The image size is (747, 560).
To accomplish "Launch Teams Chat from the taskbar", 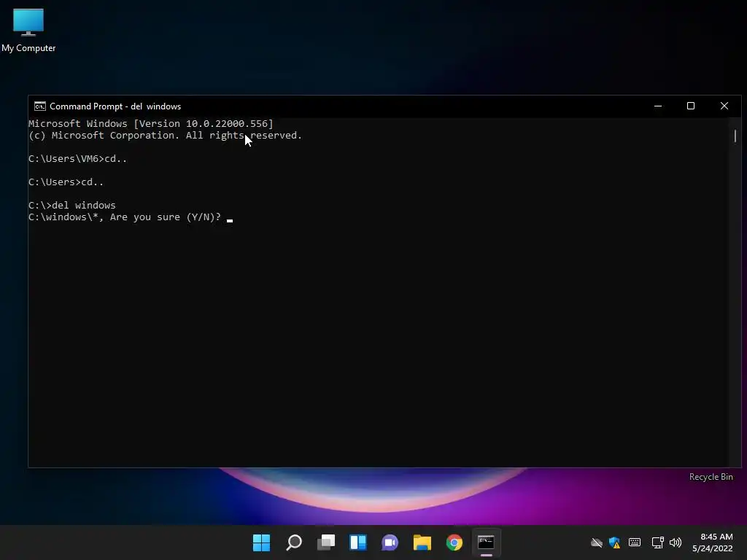I will pos(390,542).
